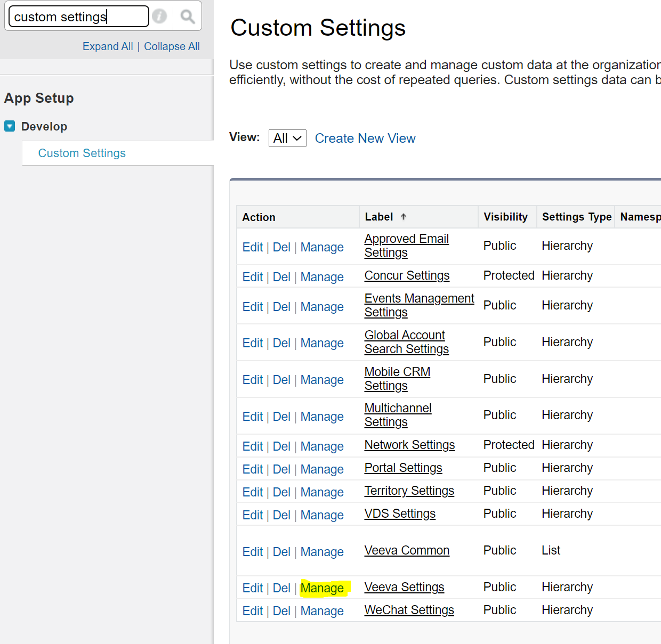The height and width of the screenshot is (644, 661).
Task: Click the Visibility column header
Action: tap(505, 217)
